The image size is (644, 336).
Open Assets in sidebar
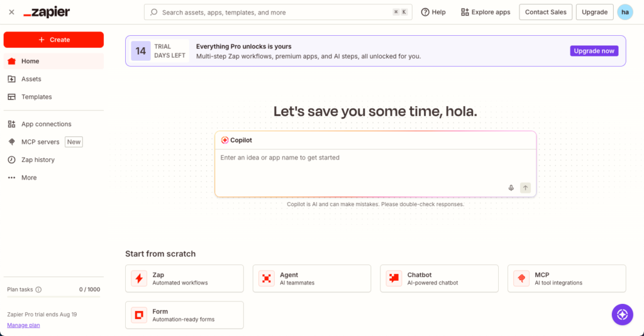point(54,79)
